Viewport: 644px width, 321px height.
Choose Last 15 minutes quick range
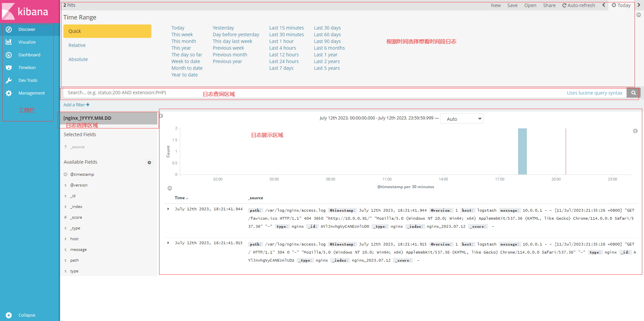click(x=286, y=28)
